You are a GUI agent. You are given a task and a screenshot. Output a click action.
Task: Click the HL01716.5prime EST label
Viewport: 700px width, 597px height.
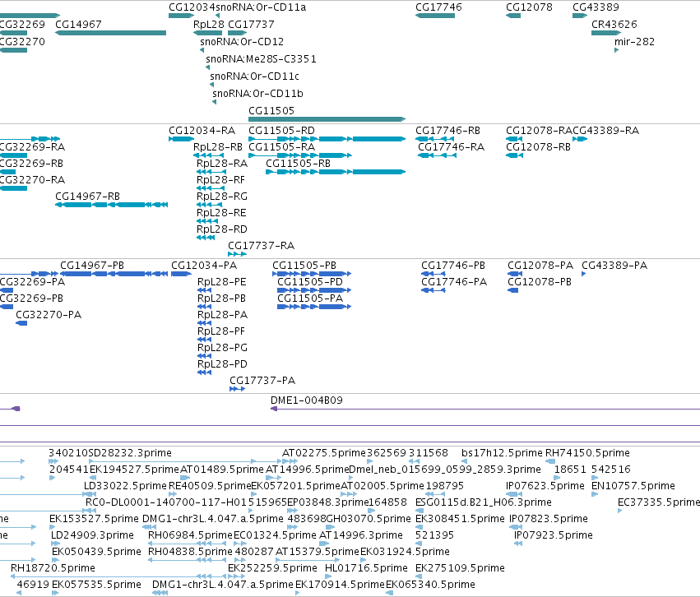pyautogui.click(x=366, y=568)
